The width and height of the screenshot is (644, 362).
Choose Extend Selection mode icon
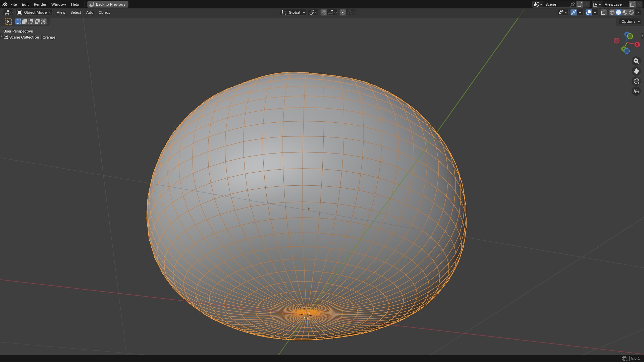pos(24,21)
